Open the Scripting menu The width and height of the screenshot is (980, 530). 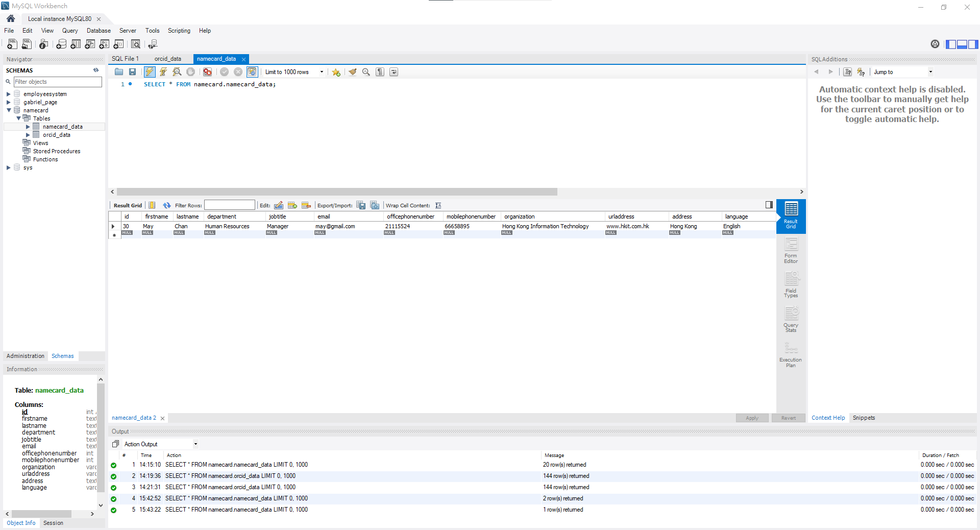click(179, 31)
